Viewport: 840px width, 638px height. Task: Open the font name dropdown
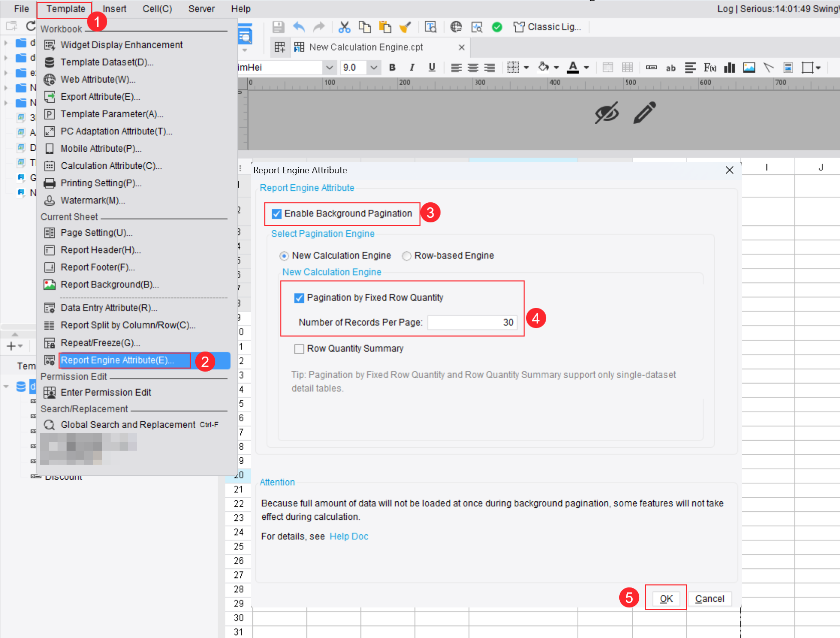point(329,67)
